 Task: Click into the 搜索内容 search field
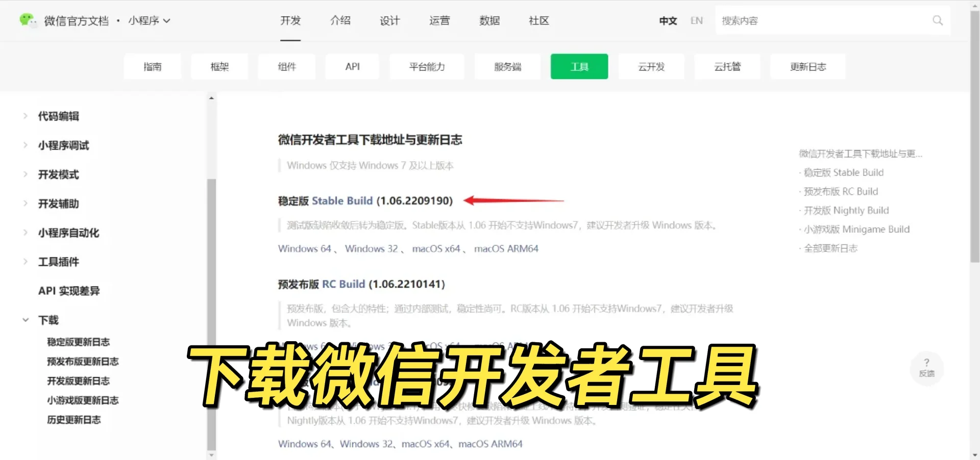(x=822, y=21)
